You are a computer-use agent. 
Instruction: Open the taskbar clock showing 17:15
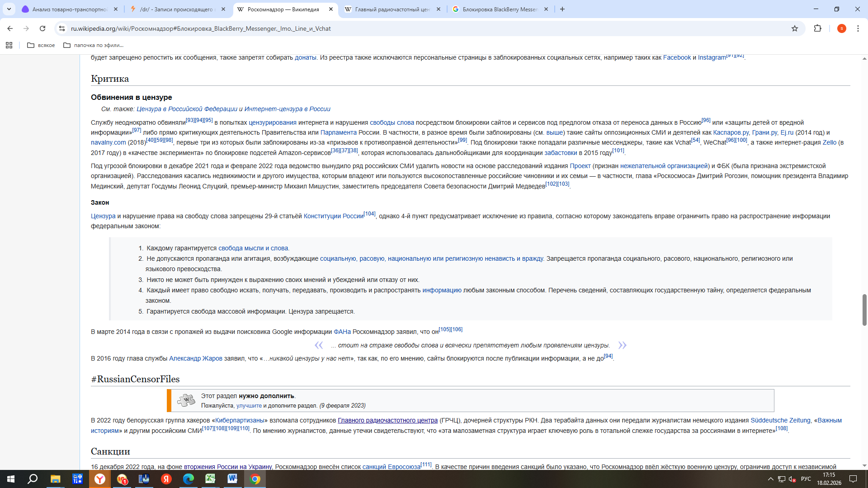[829, 479]
